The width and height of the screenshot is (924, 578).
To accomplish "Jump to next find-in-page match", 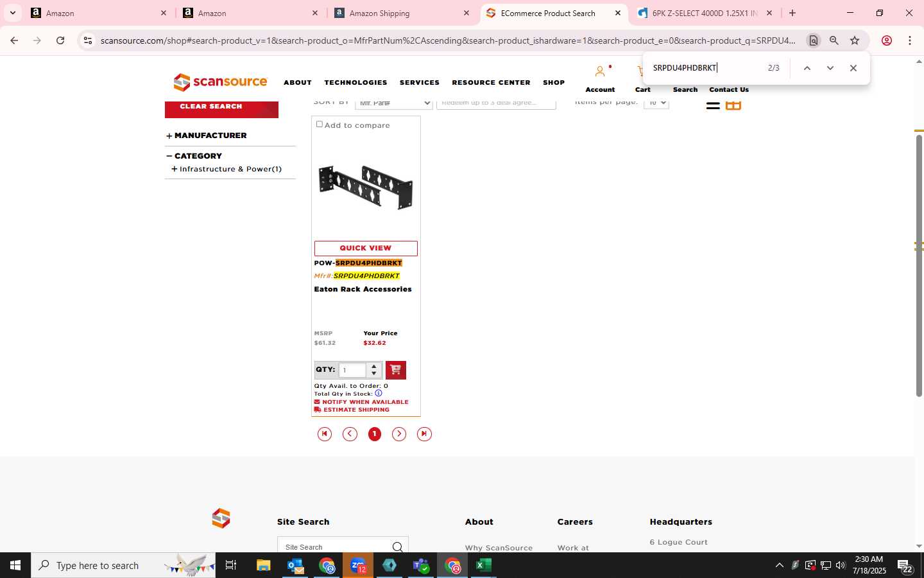I will (830, 68).
